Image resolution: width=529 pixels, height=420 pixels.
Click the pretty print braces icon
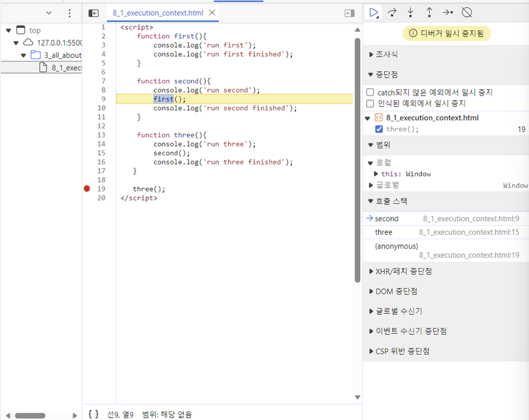[93, 414]
